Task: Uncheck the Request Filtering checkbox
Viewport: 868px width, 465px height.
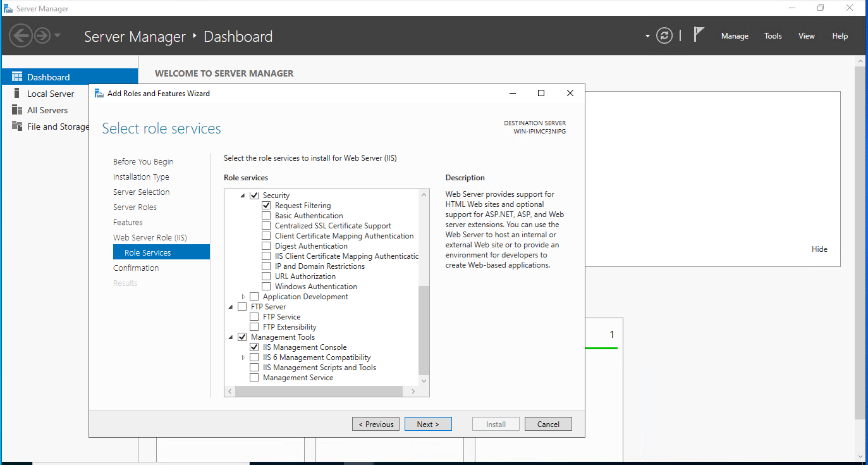Action: coord(266,206)
